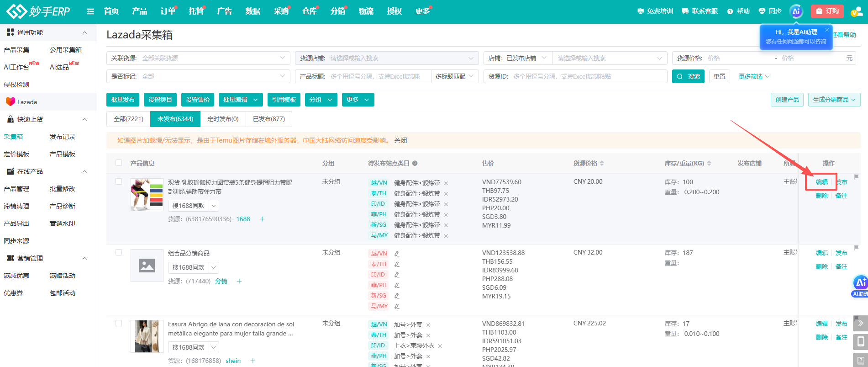Open the 产品 top menu
The width and height of the screenshot is (868, 367).
(x=139, y=11)
